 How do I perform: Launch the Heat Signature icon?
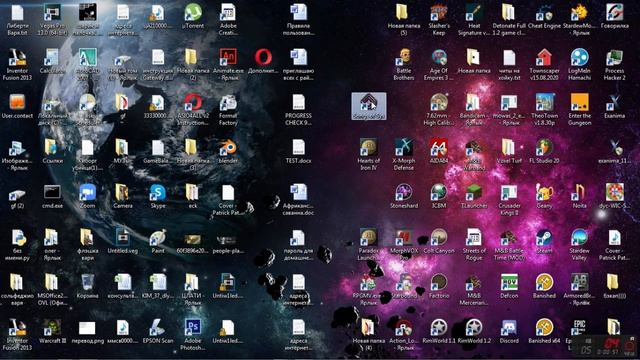point(474,20)
